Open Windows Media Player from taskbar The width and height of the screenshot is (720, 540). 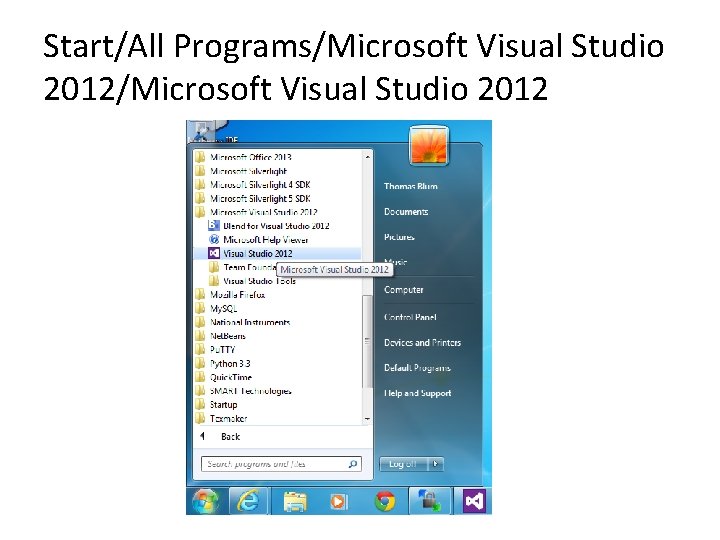point(339,501)
